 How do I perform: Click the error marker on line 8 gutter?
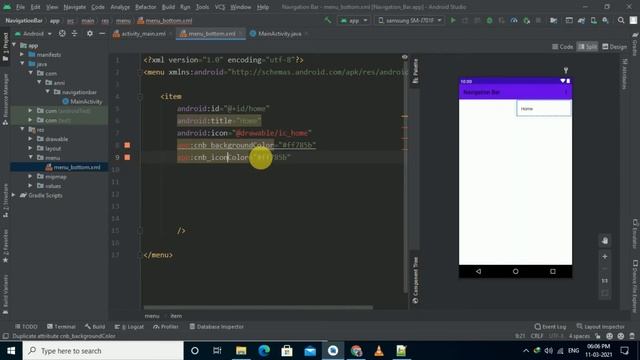(x=127, y=145)
